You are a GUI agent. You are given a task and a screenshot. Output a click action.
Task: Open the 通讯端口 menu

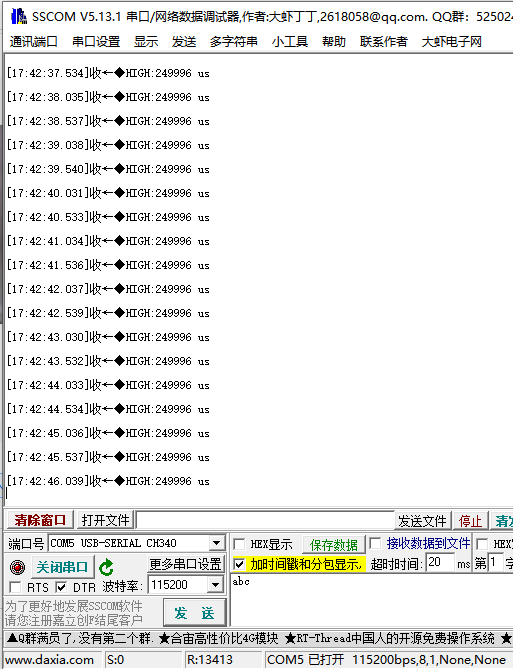[34, 41]
